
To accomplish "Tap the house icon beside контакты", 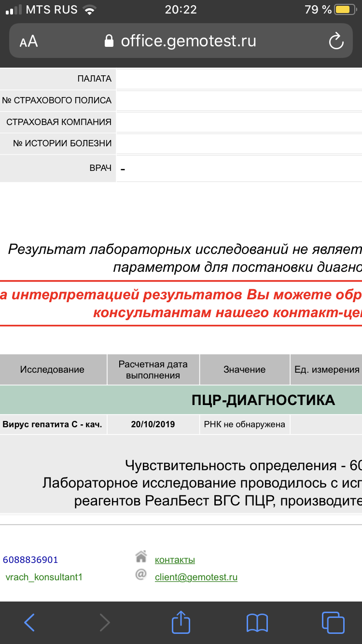I will tap(141, 558).
